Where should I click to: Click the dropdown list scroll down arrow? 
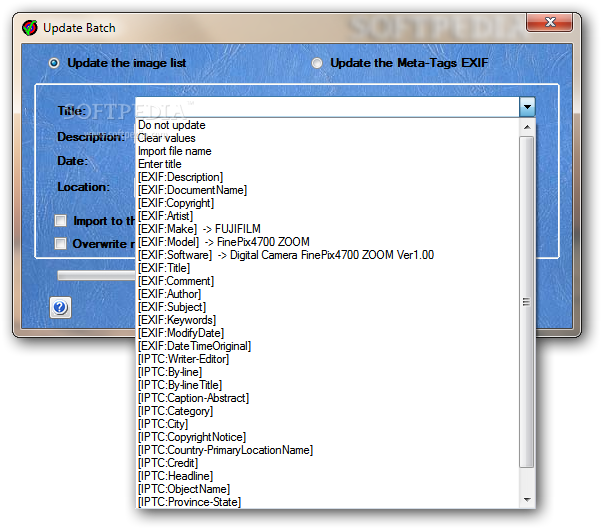527,500
